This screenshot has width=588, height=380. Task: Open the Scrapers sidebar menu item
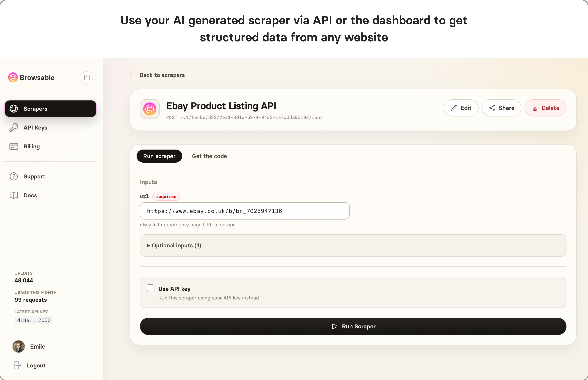[51, 109]
